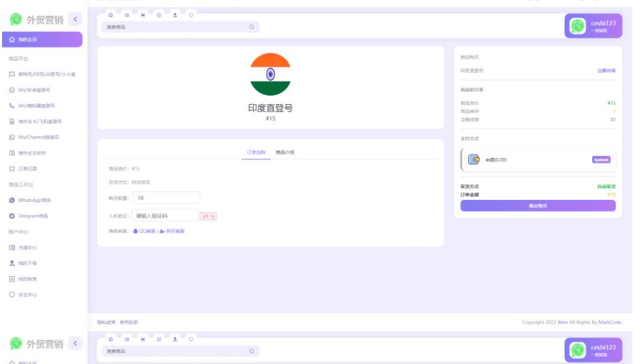This screenshot has height=364, width=635.
Task: Open the 海外社交软件 Facebook icon
Action: pos(12,153)
